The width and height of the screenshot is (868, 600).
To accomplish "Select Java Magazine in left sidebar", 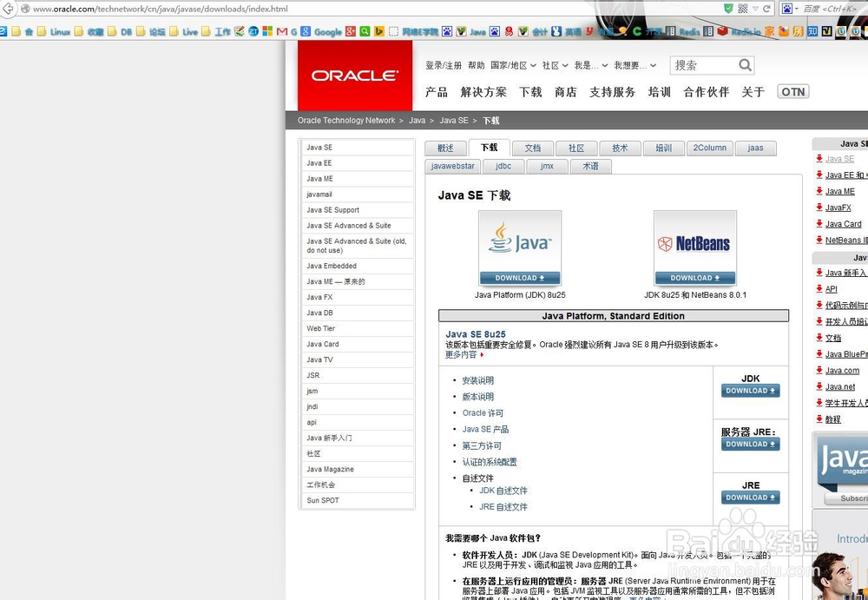I will [358, 469].
